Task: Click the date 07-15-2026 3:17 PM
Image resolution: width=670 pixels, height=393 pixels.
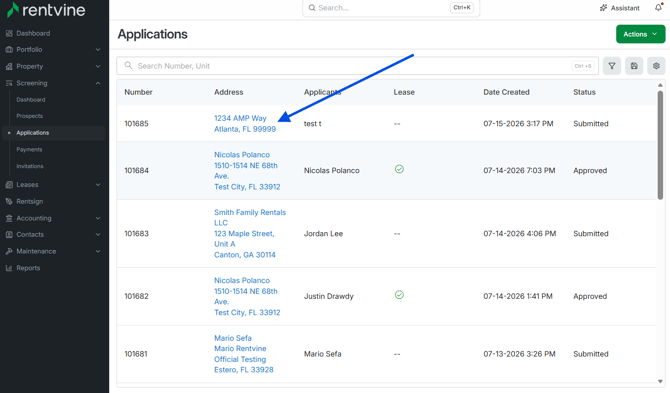Action: tap(518, 123)
